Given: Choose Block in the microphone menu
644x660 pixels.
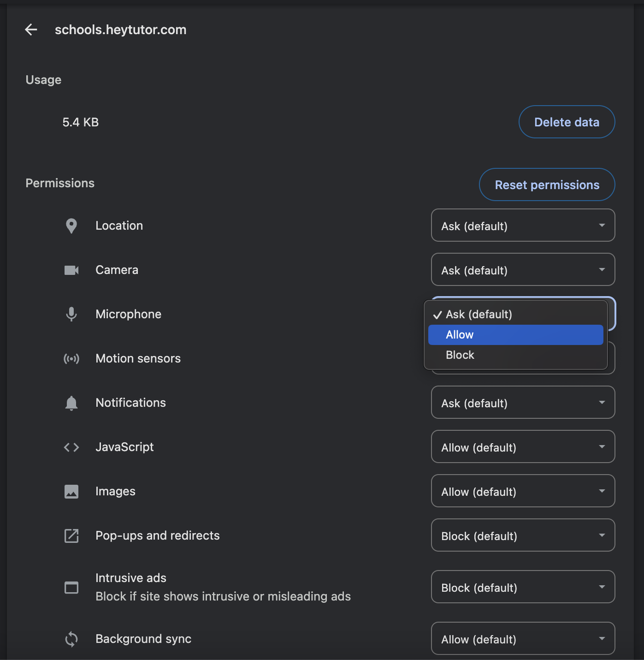Looking at the screenshot, I should tap(516, 355).
